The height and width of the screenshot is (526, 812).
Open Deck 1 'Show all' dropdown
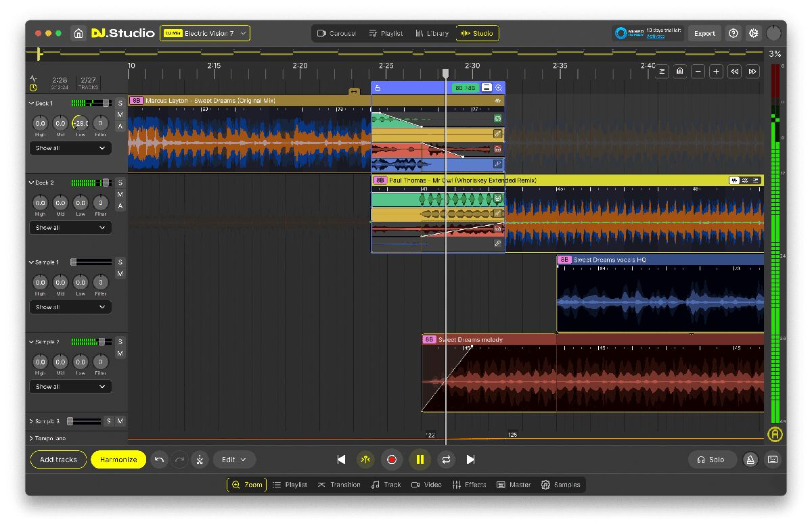point(70,148)
